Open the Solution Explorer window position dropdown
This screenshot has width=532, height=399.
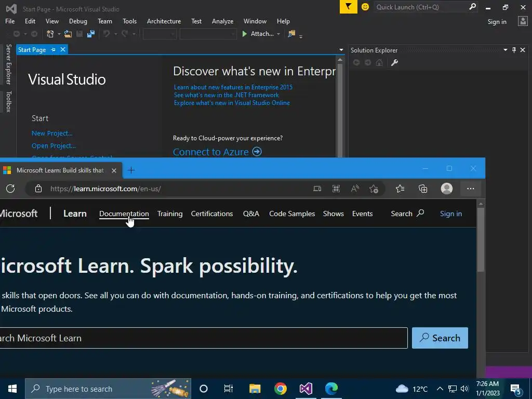(x=505, y=50)
